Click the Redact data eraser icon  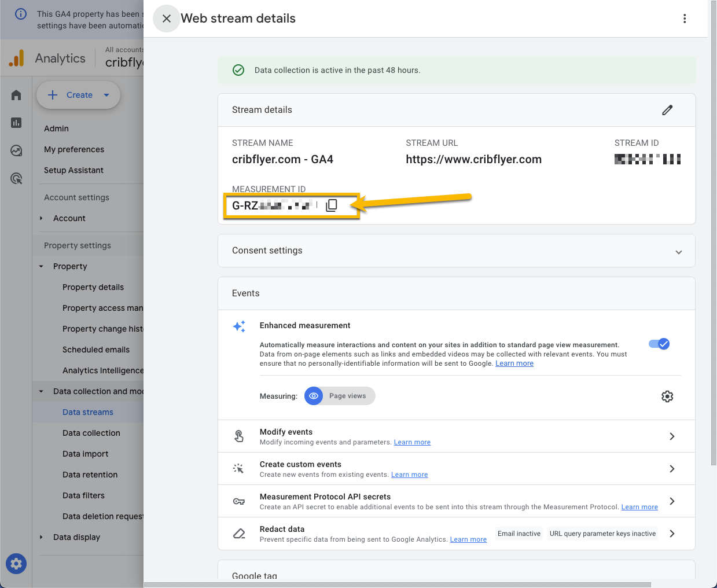239,534
